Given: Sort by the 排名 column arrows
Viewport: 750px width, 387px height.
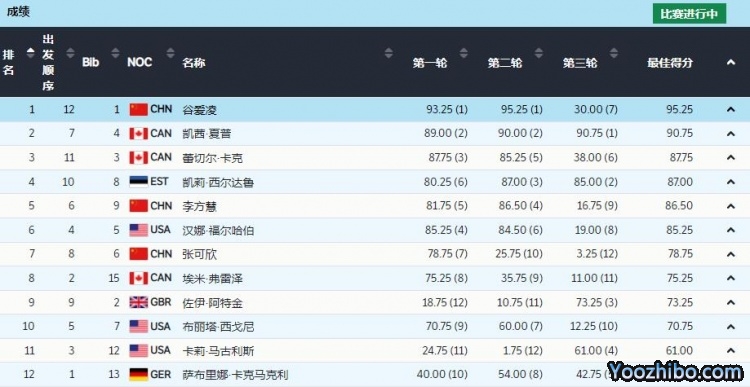Looking at the screenshot, I should pos(31,53).
